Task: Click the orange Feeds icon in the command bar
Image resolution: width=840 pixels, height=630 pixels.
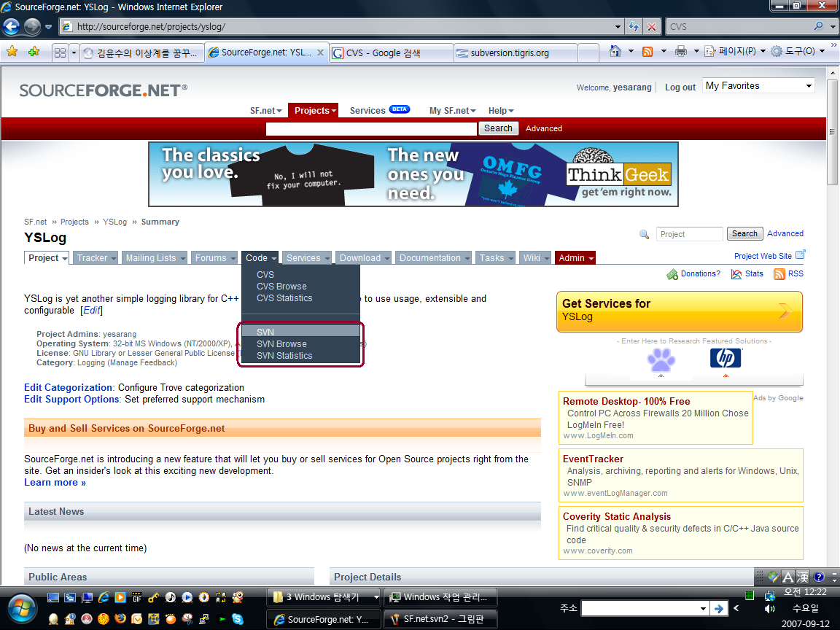Action: (647, 52)
